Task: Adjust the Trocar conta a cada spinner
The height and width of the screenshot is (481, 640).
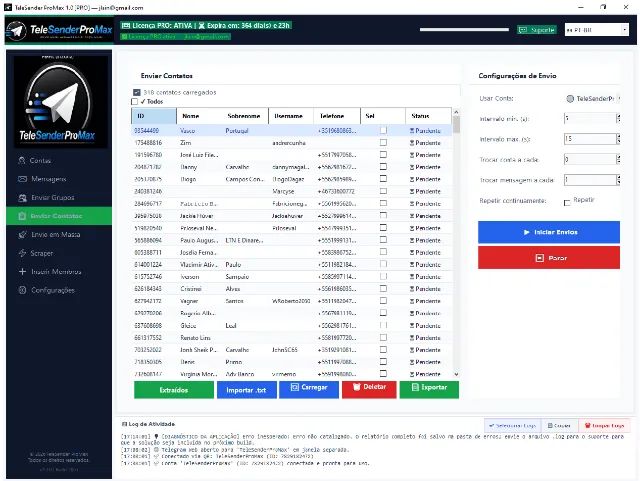Action: pyautogui.click(x=618, y=160)
